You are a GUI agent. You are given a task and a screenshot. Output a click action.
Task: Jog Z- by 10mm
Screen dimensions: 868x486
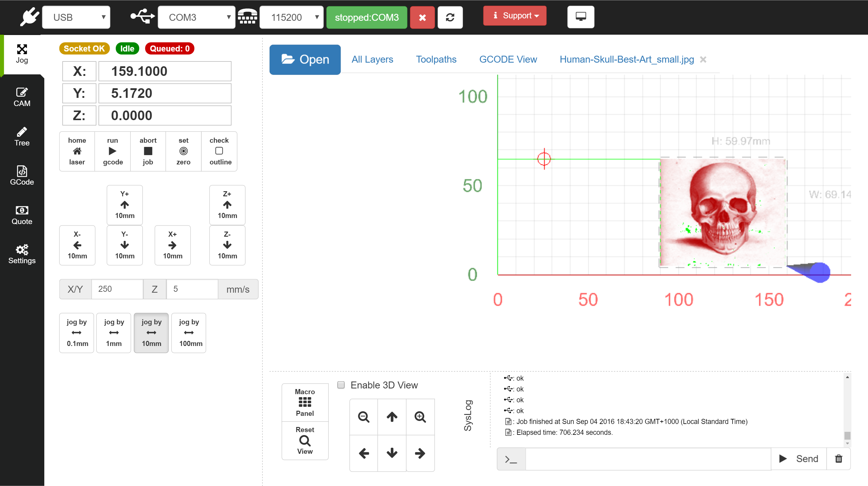[227, 245]
